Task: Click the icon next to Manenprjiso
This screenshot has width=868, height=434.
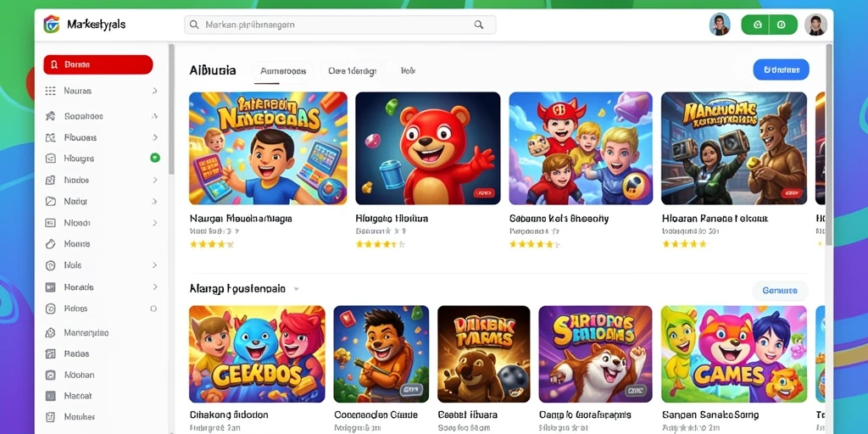Action: (50, 332)
